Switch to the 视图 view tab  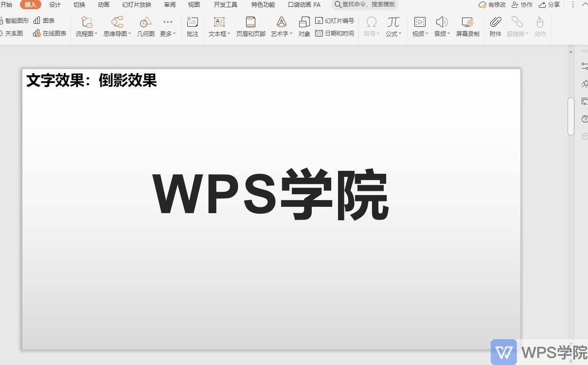(x=194, y=5)
